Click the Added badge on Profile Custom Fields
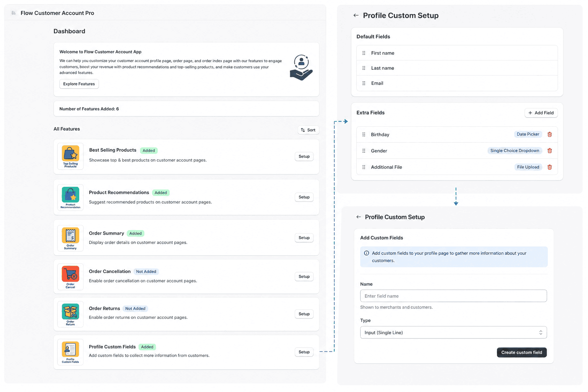This screenshot has height=392, width=588. [147, 347]
